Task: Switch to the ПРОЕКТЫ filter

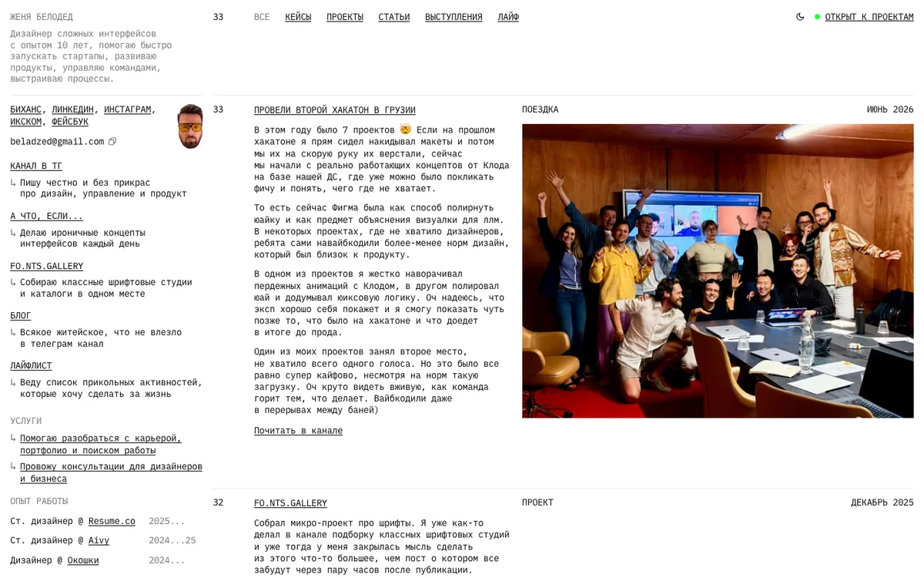Action: coord(345,17)
